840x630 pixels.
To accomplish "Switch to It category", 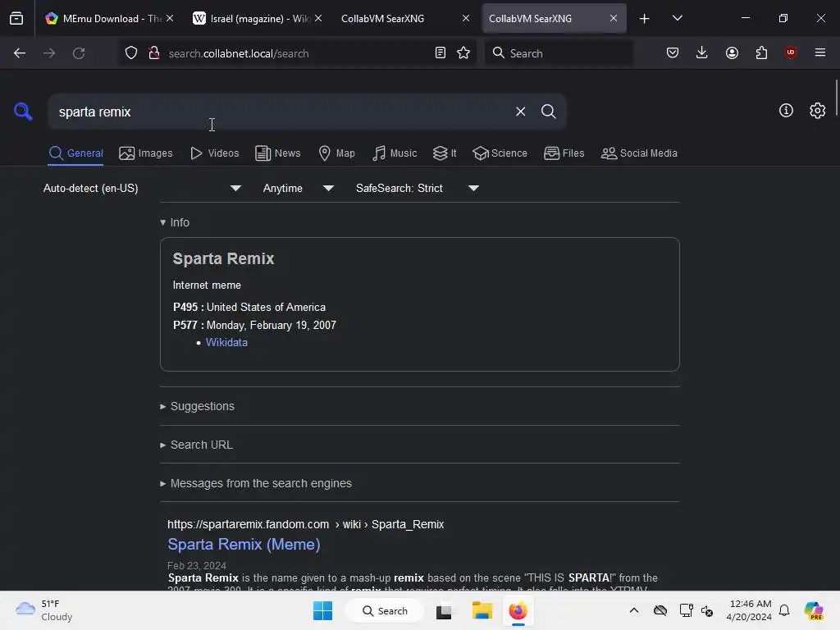I will [x=445, y=153].
